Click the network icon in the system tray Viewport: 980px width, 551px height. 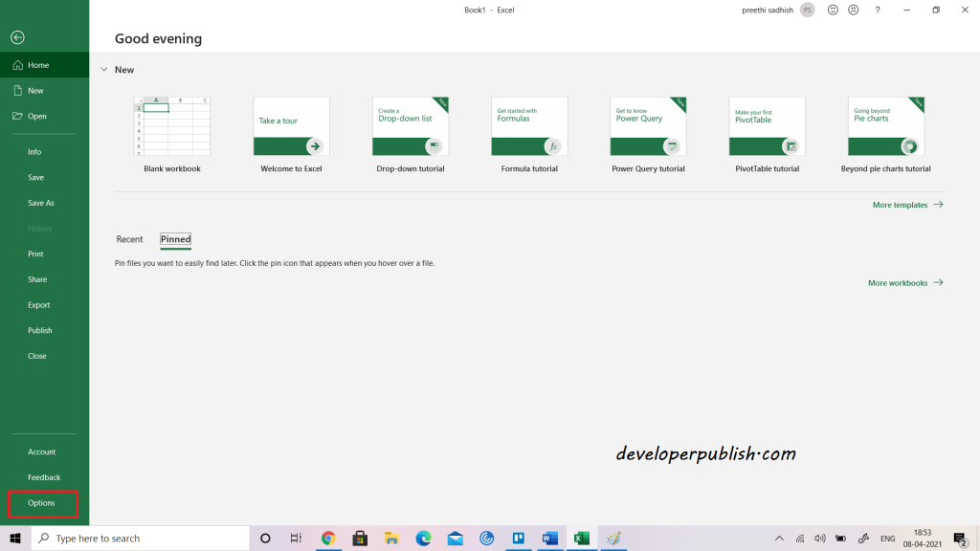tap(801, 538)
